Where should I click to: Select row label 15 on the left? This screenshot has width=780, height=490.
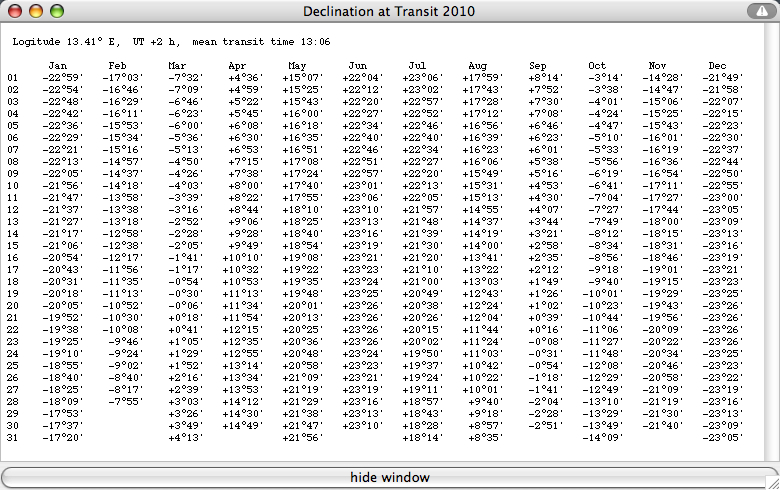pos(13,245)
